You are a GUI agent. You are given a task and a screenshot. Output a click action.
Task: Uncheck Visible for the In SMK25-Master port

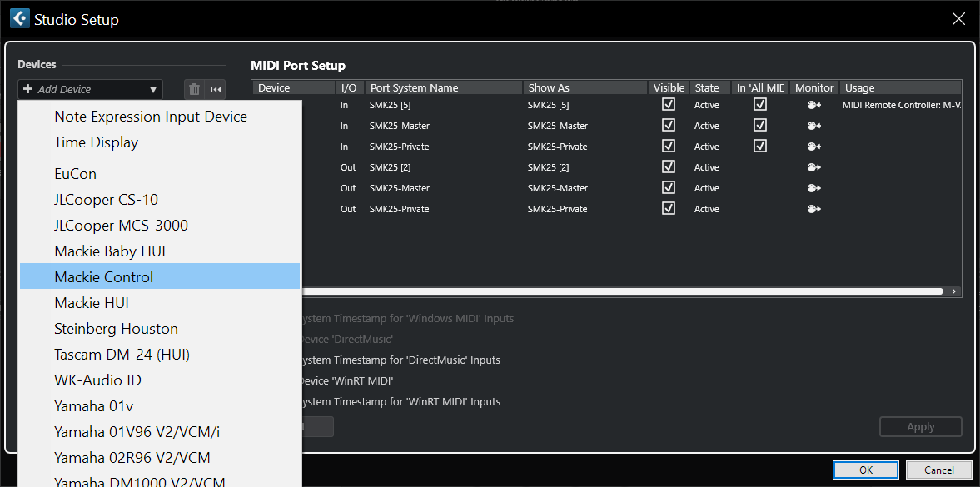[669, 125]
